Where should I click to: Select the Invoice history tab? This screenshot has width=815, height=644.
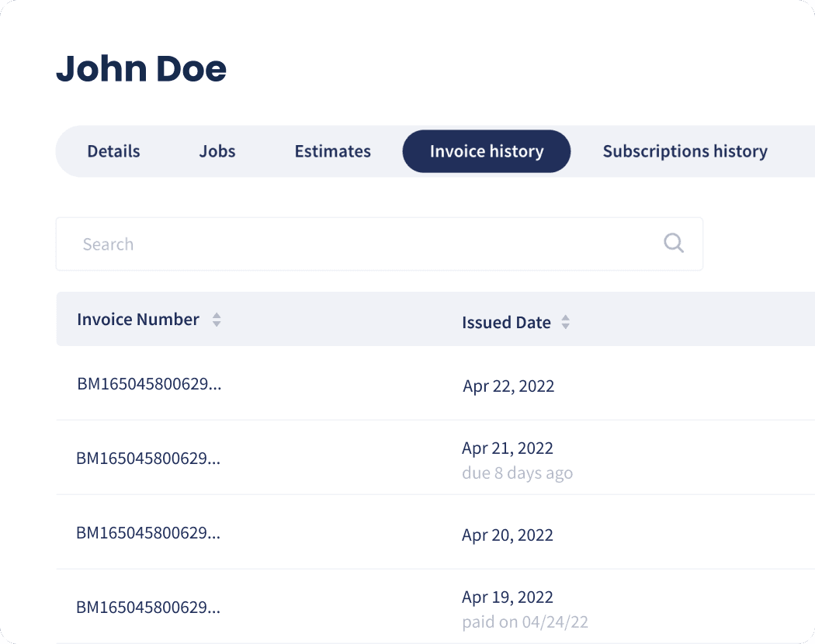(487, 151)
